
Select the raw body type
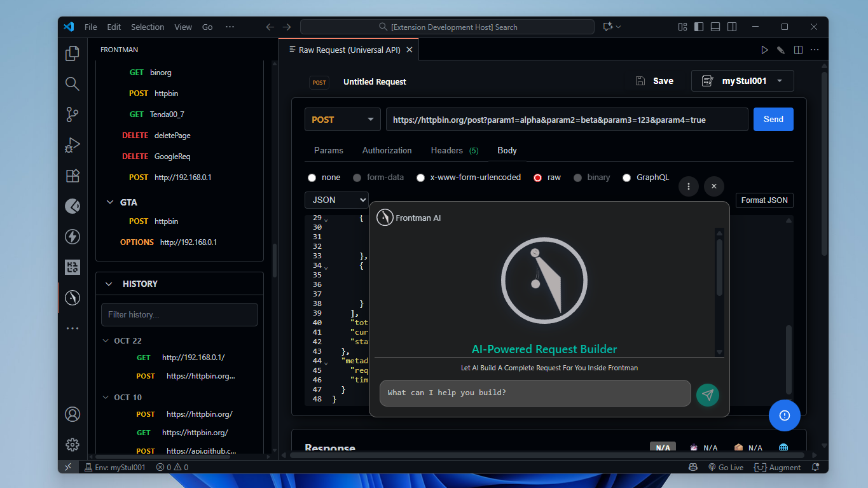tap(537, 178)
